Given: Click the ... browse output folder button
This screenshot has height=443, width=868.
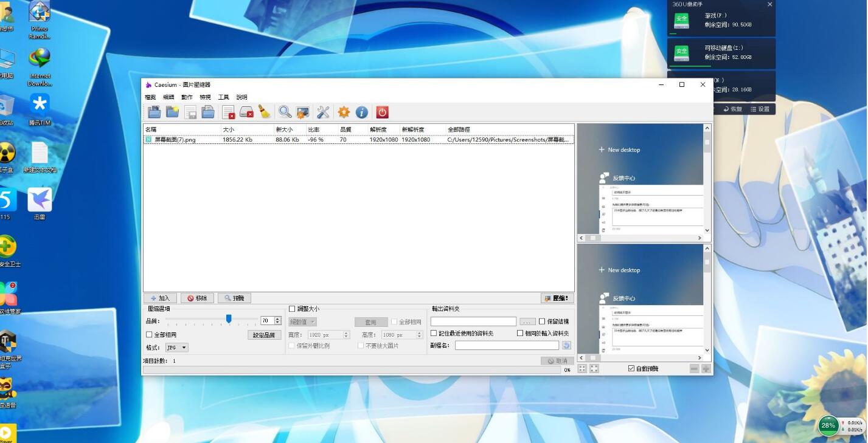Looking at the screenshot, I should pos(527,321).
